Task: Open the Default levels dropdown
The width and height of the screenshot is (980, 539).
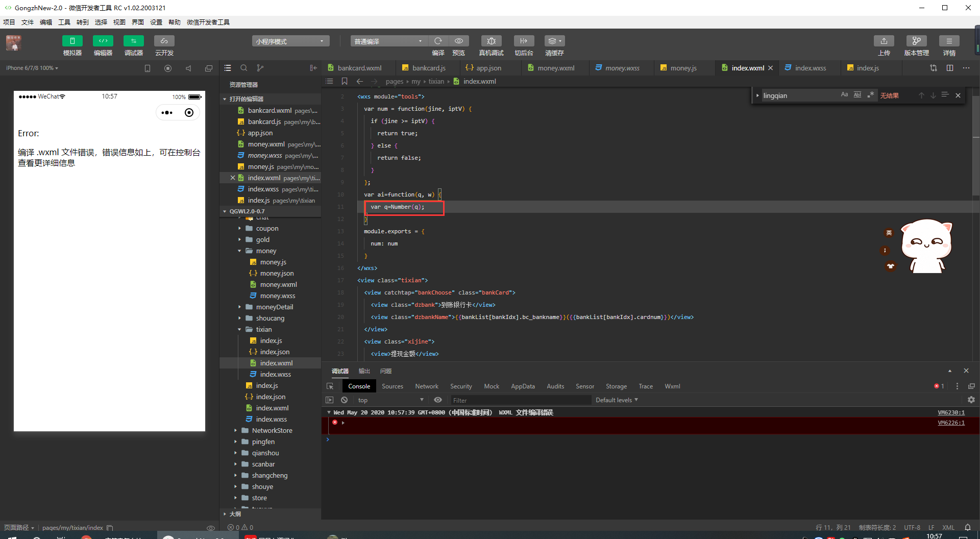Action: [617, 400]
